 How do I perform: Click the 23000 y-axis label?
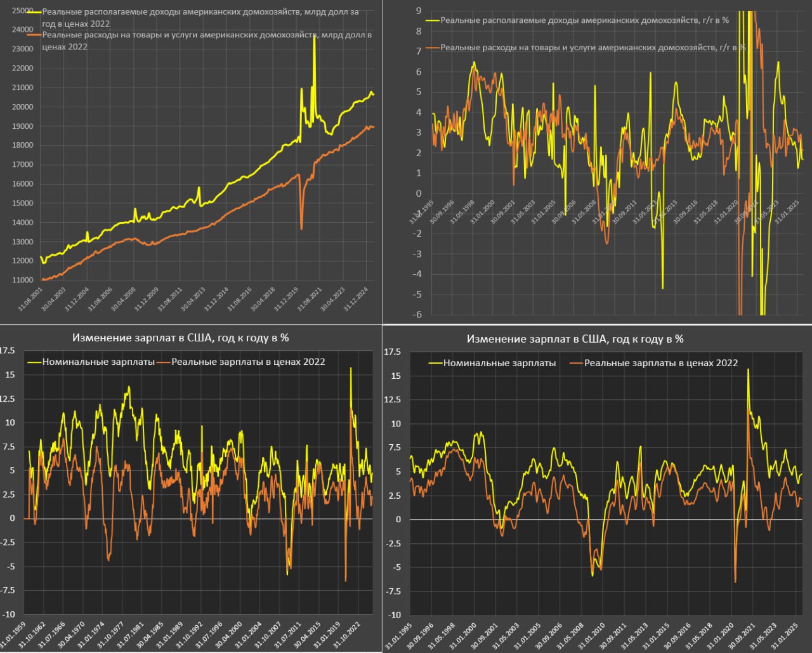tap(23, 49)
